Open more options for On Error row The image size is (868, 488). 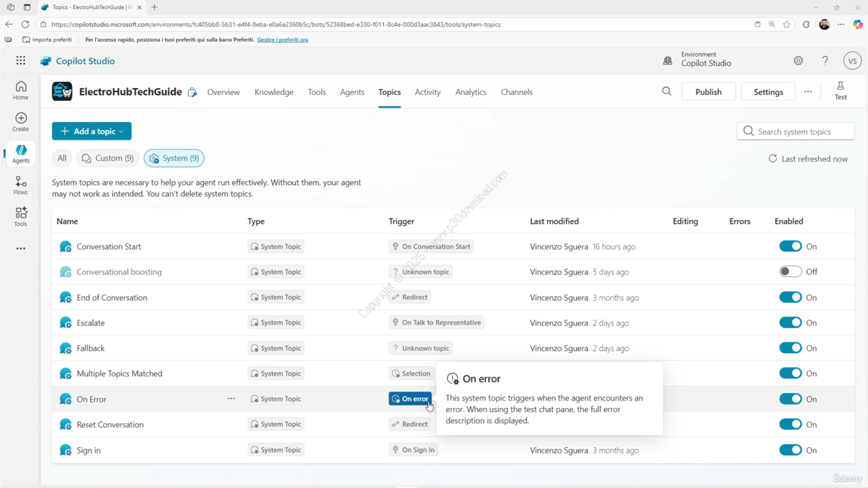pyautogui.click(x=231, y=399)
